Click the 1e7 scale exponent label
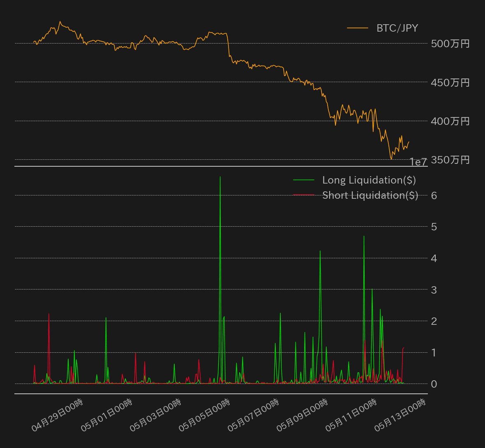Viewport: 485px width, 448px height. click(x=418, y=162)
